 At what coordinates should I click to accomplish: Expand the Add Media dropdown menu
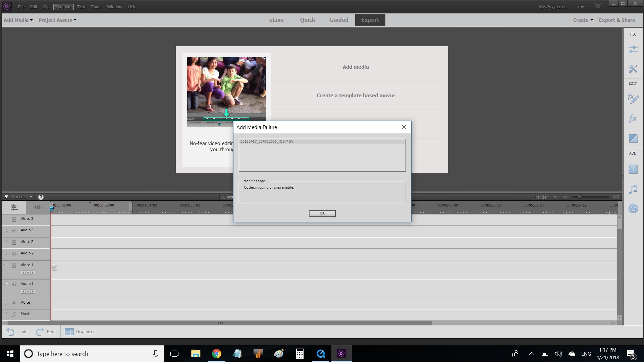18,19
